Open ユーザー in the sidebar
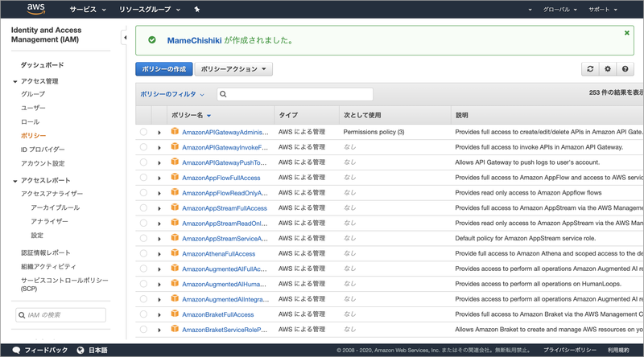644x357 pixels. (x=33, y=108)
